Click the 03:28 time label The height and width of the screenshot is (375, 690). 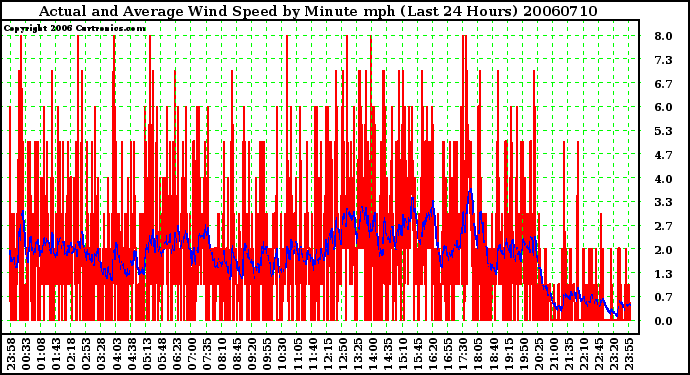(x=101, y=354)
